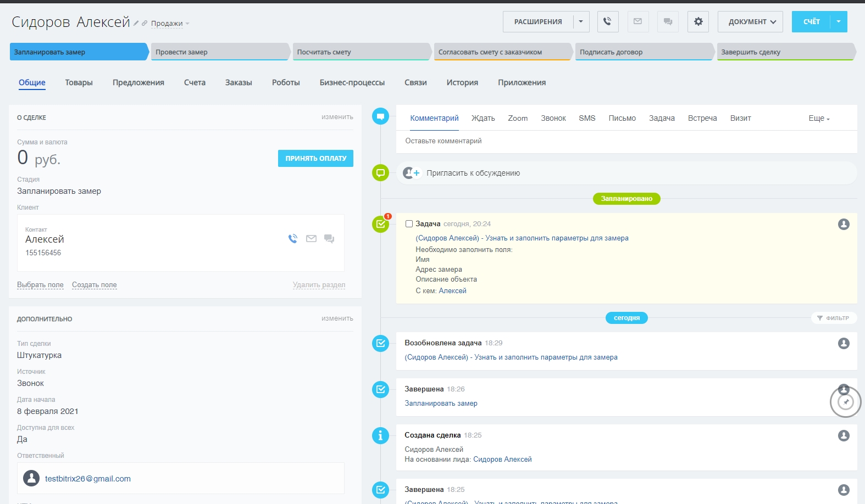
Task: Click the pin icon on the timeline
Action: (x=846, y=402)
